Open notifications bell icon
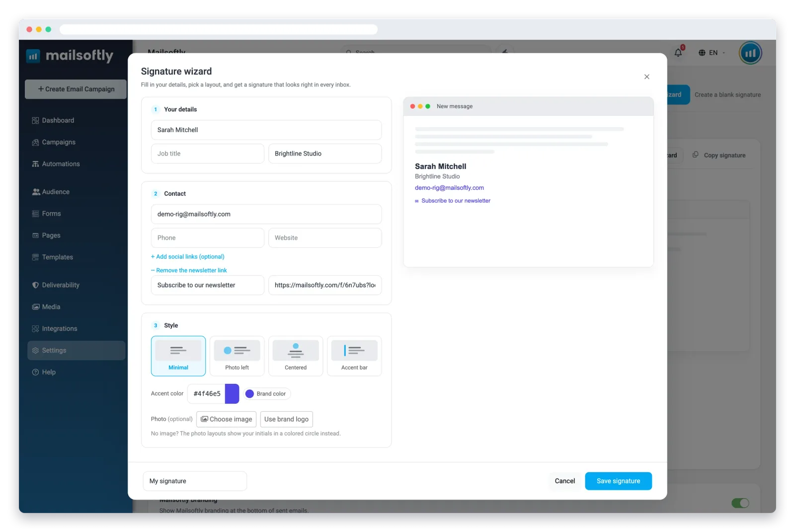This screenshot has height=532, width=795. click(678, 53)
